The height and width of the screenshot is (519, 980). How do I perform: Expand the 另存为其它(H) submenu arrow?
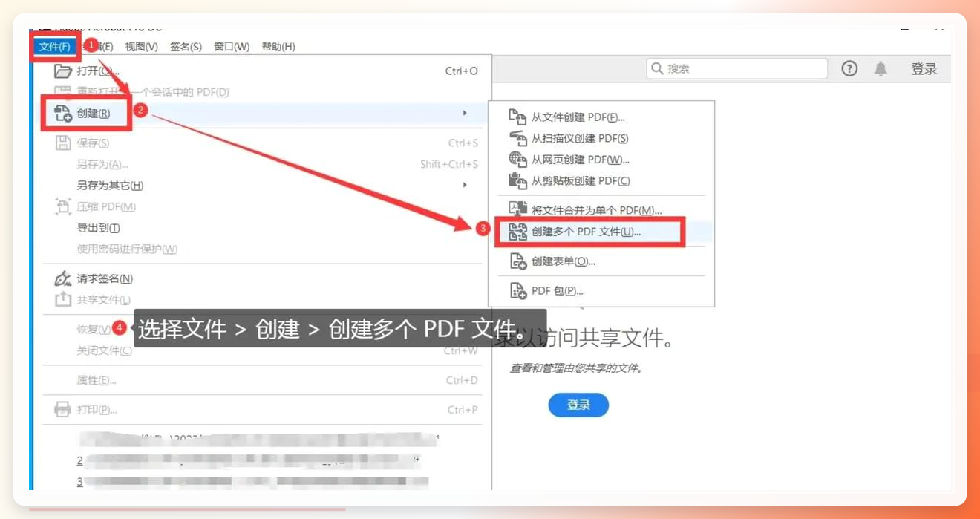click(465, 185)
